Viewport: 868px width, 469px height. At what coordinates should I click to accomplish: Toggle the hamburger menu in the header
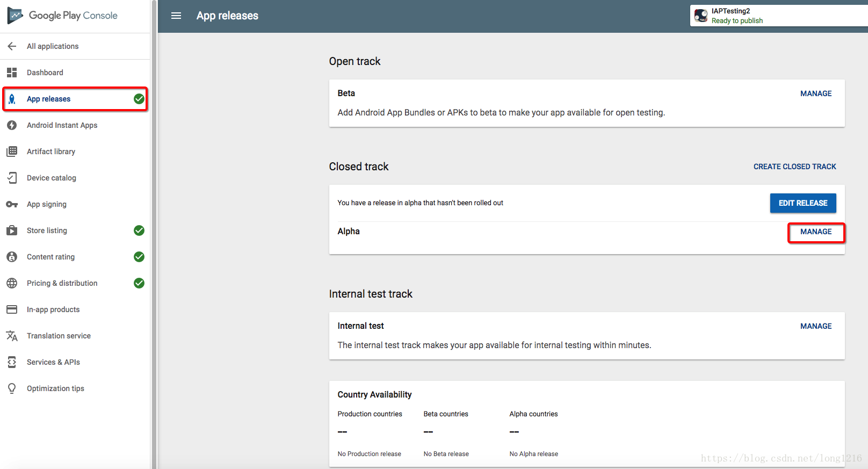pyautogui.click(x=176, y=16)
